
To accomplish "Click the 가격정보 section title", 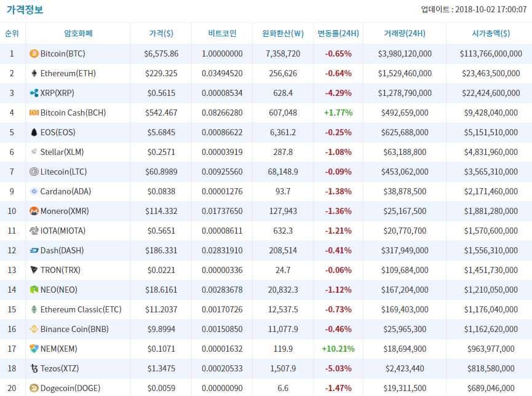I will point(25,9).
